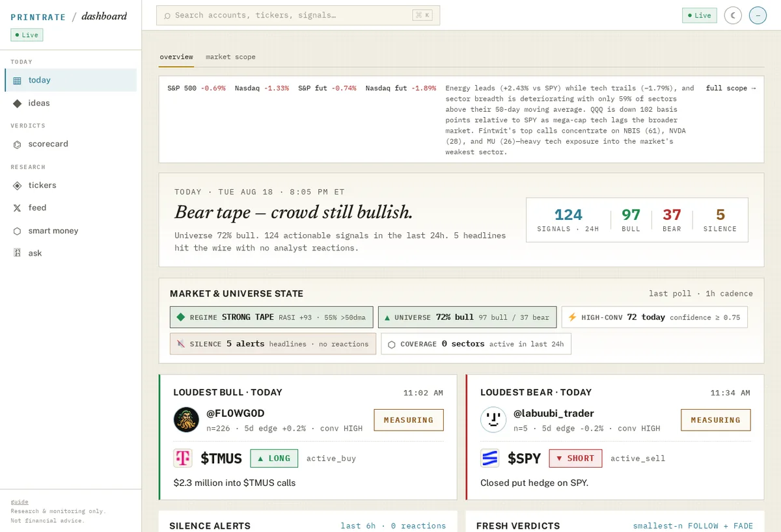
Task: Open the ask page
Action: 70,253
